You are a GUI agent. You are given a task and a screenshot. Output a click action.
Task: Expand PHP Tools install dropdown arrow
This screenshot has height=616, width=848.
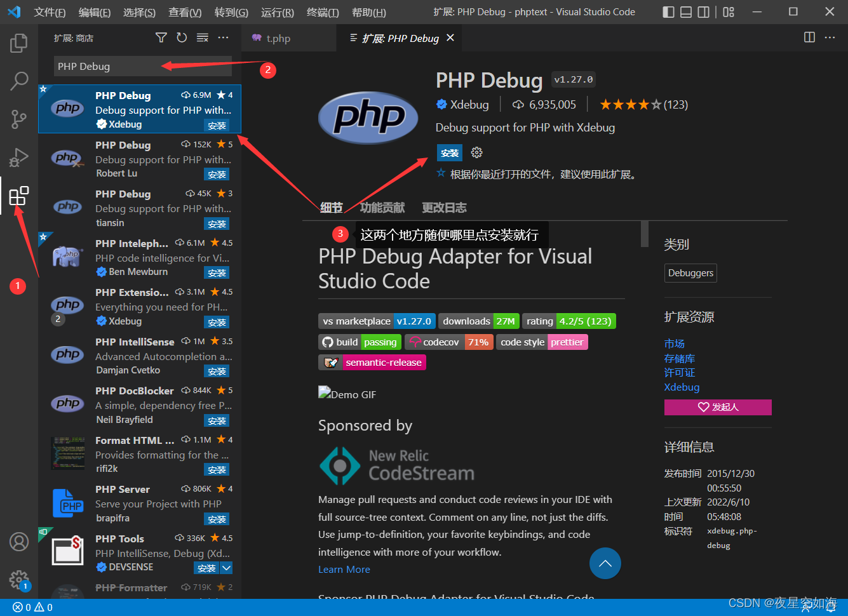[x=227, y=568]
